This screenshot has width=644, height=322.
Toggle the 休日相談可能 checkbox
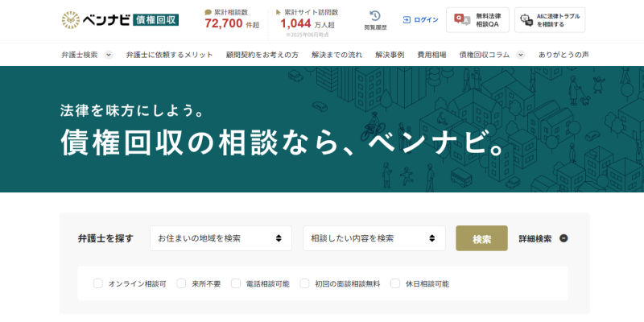click(x=395, y=283)
